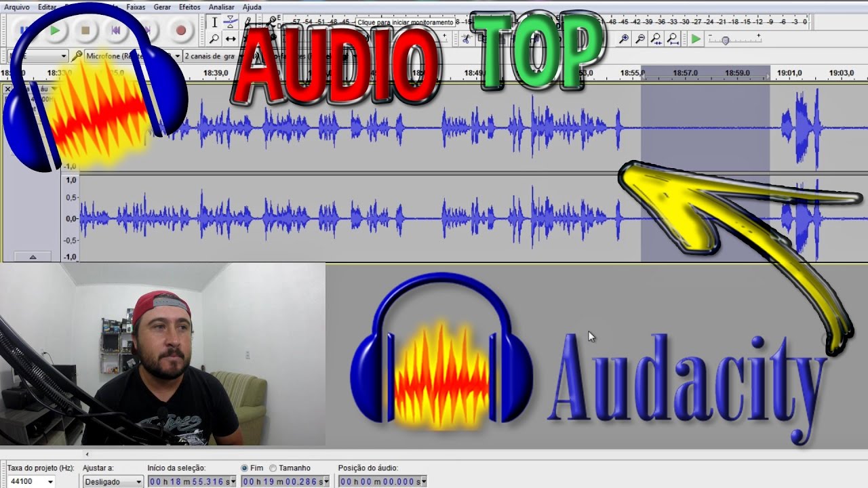
Task: Open the Microfone recording device dropdown
Action: click(x=133, y=56)
